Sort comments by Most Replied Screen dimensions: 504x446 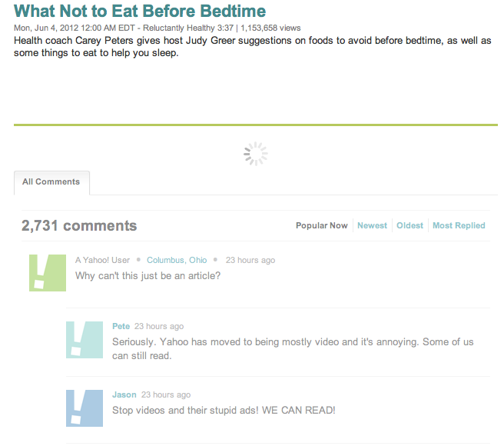[x=459, y=226]
